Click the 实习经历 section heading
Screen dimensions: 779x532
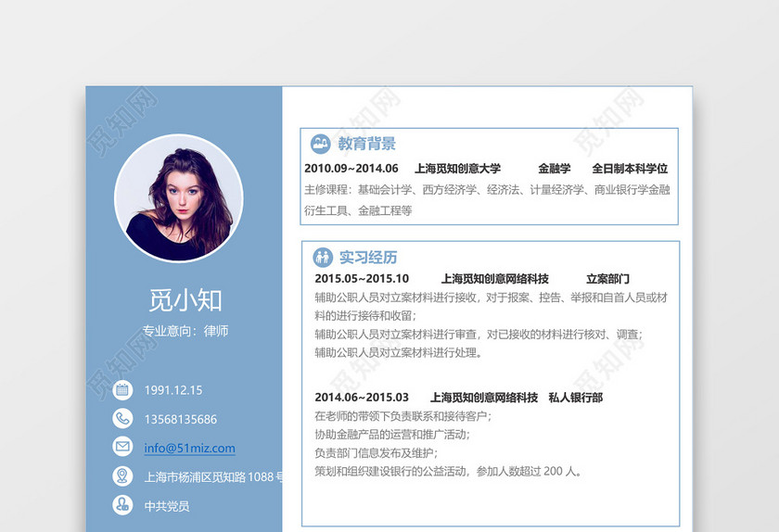[x=368, y=258]
